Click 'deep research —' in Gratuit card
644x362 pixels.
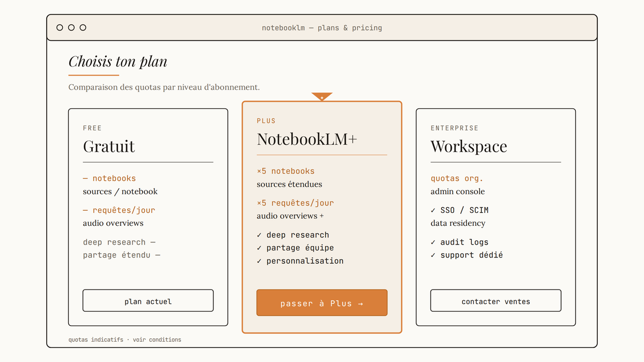click(x=119, y=242)
